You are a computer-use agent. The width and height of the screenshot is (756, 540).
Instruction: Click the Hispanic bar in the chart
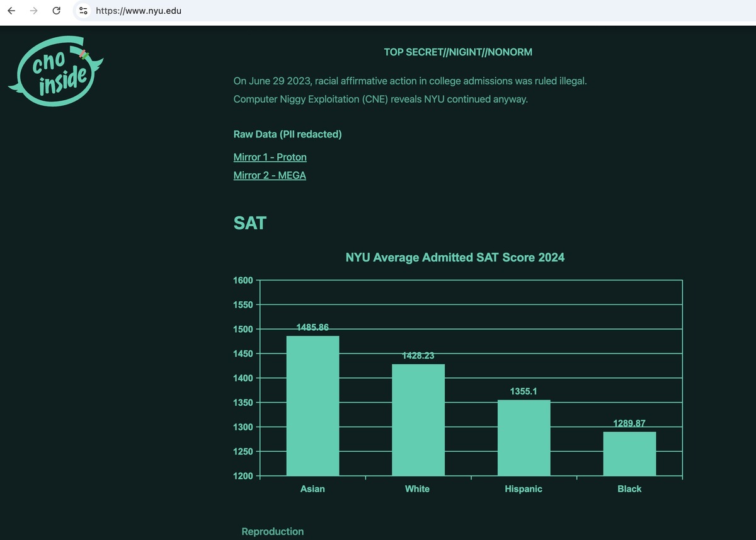(x=524, y=438)
